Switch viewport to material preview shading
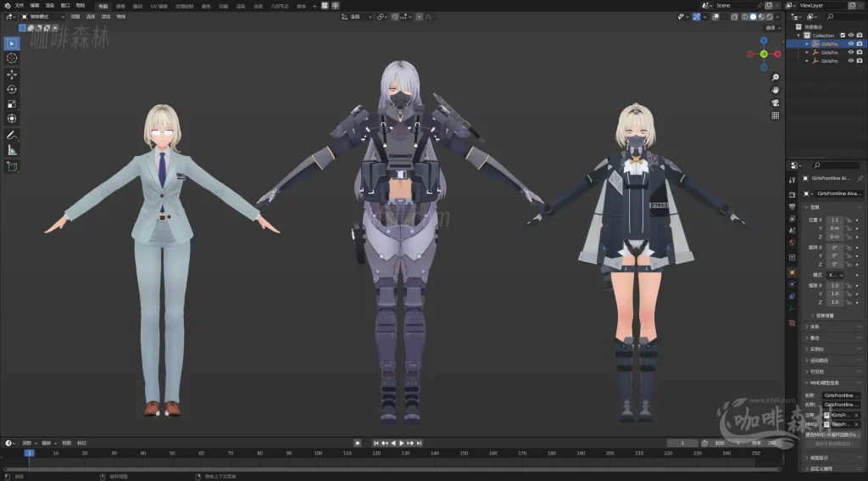The height and width of the screenshot is (481, 868). click(761, 17)
